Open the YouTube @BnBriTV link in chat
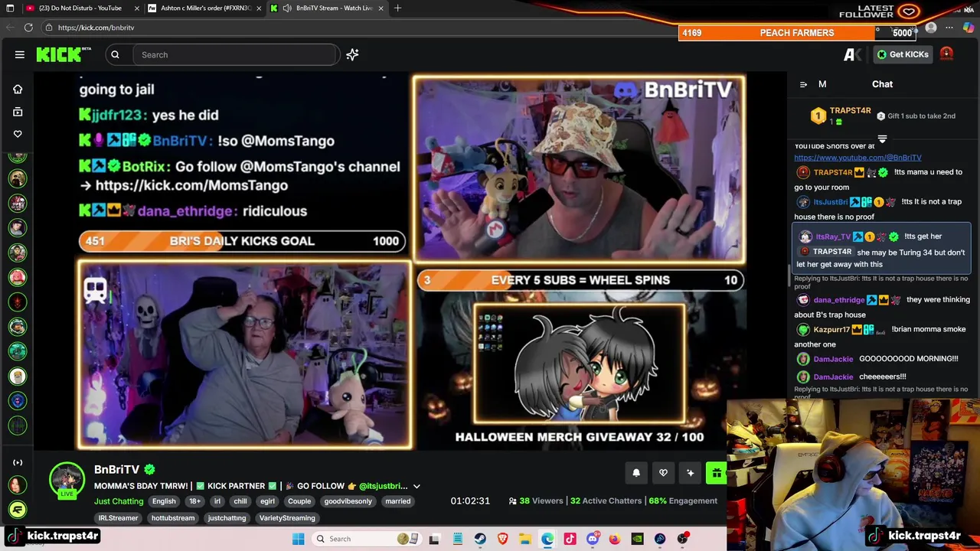Viewport: 980px width, 551px height. 857,158
